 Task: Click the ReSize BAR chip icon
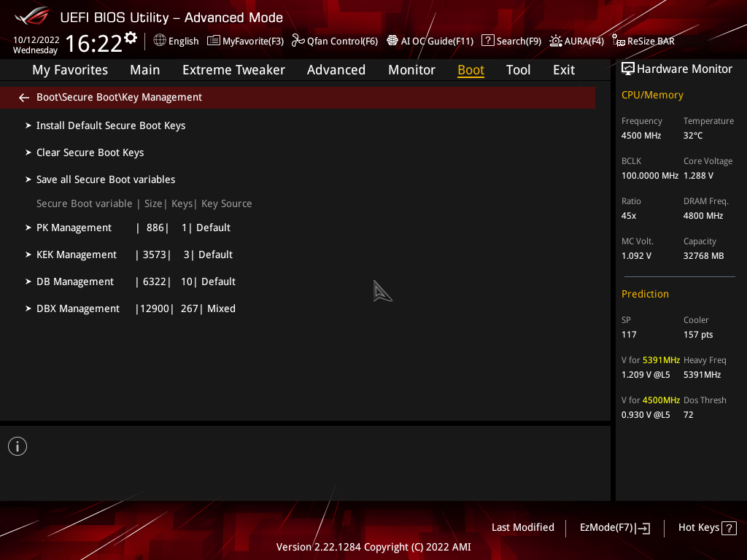click(619, 41)
